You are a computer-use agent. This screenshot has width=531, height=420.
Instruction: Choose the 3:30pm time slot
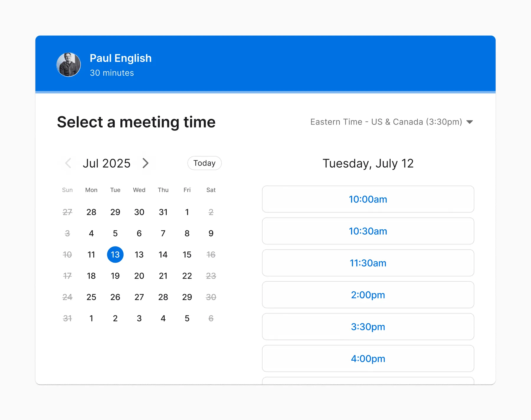click(x=368, y=327)
